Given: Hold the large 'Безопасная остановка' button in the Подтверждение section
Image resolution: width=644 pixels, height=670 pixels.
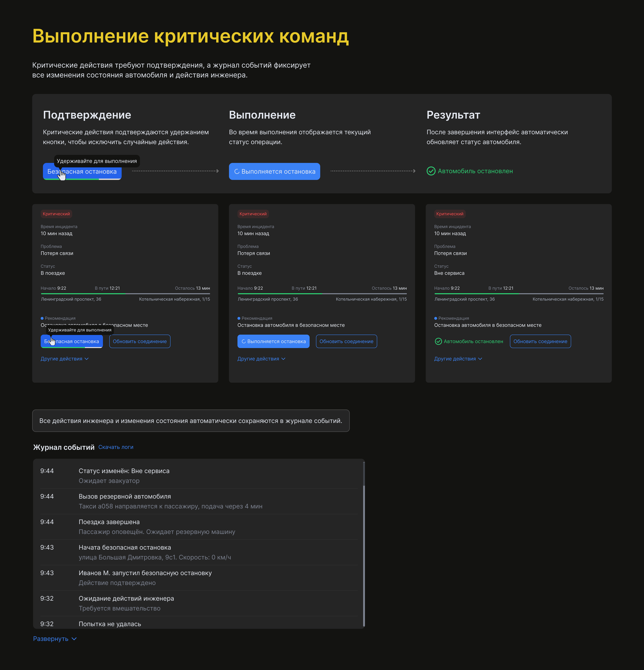Looking at the screenshot, I should coord(82,172).
